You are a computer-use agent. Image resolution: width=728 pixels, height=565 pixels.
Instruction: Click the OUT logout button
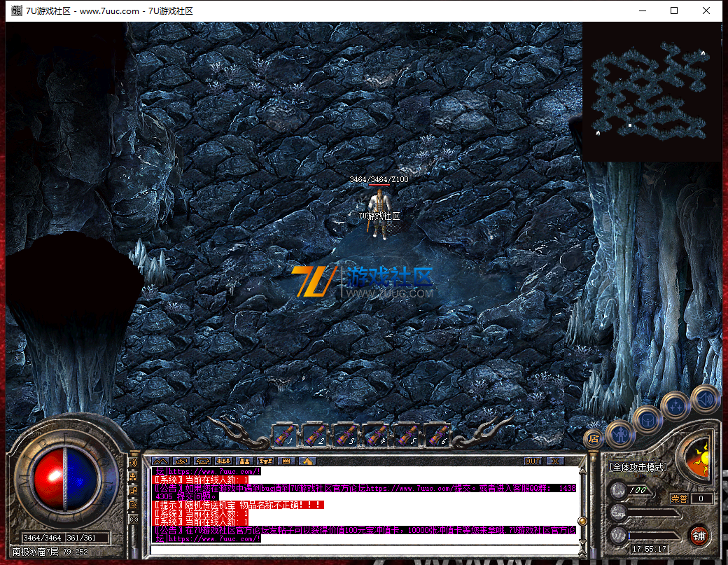(533, 461)
